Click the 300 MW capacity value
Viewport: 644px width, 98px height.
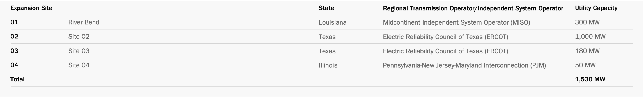[x=587, y=22]
